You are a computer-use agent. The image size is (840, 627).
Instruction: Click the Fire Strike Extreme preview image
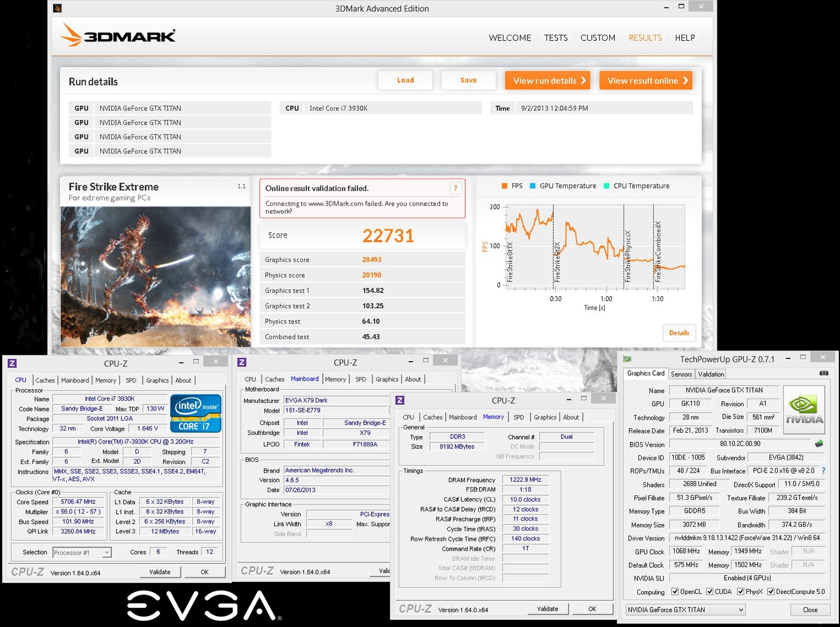pyautogui.click(x=156, y=277)
